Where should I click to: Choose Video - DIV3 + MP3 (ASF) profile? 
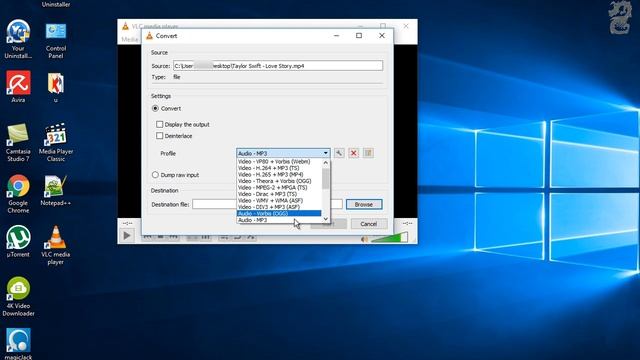tap(279, 207)
